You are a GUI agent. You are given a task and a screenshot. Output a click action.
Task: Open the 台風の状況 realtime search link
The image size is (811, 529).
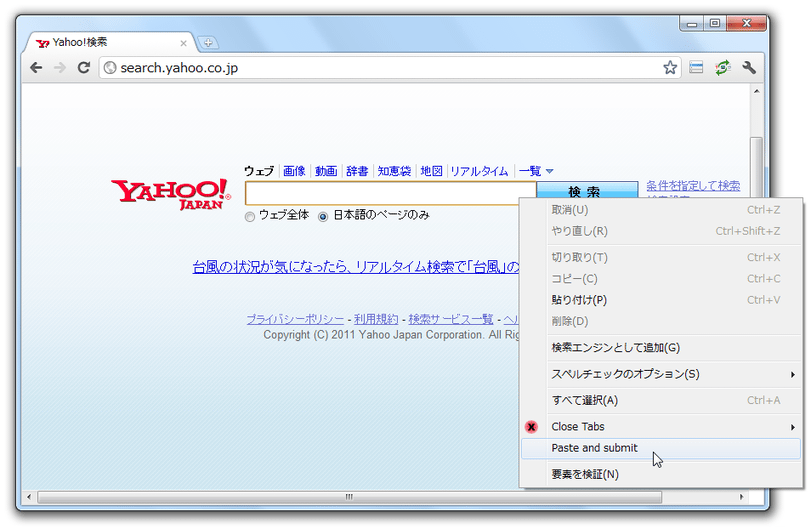(x=356, y=267)
